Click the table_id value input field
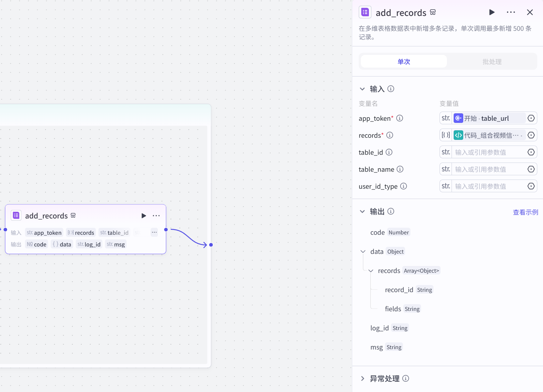Screen dimensions: 543x392 489,152
